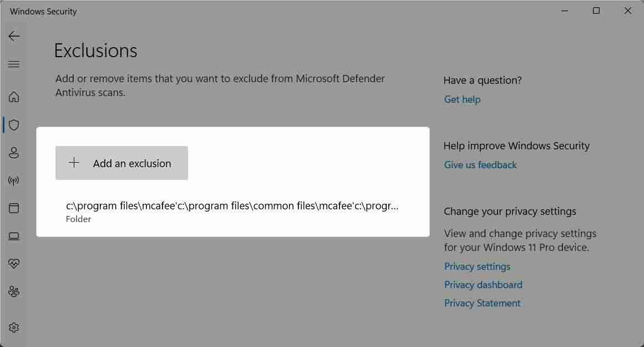Image resolution: width=644 pixels, height=347 pixels.
Task: Expand the mcafee folder exclusion entry
Action: click(x=232, y=211)
